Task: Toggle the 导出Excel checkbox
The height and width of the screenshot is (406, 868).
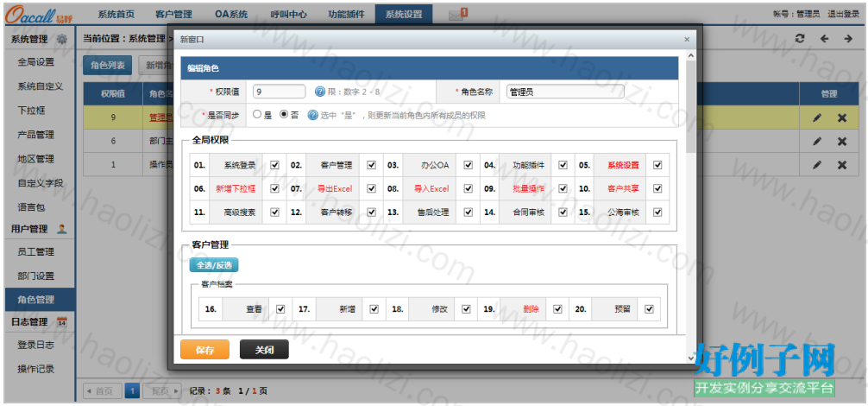Action: (x=372, y=189)
